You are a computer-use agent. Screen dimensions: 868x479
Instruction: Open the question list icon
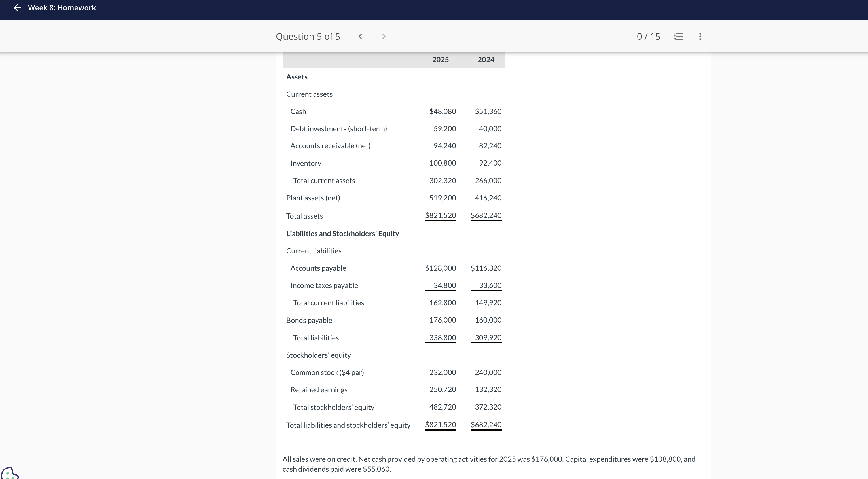coord(678,36)
